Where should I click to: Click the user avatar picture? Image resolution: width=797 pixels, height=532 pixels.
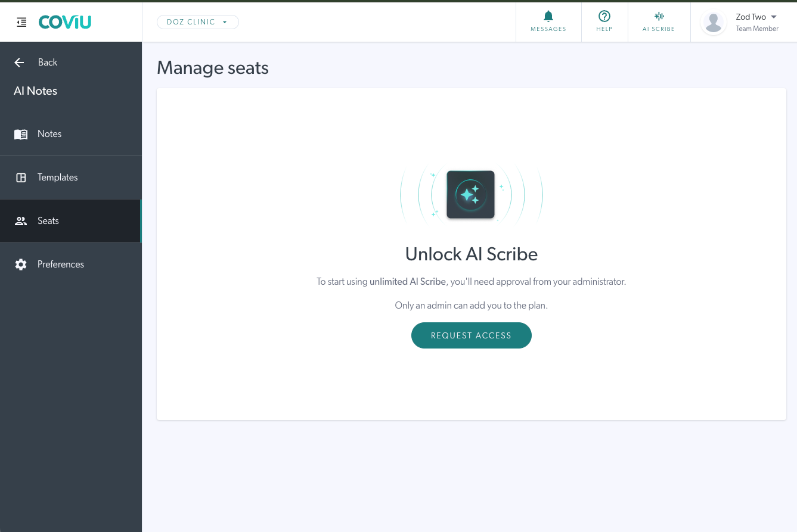click(x=714, y=23)
